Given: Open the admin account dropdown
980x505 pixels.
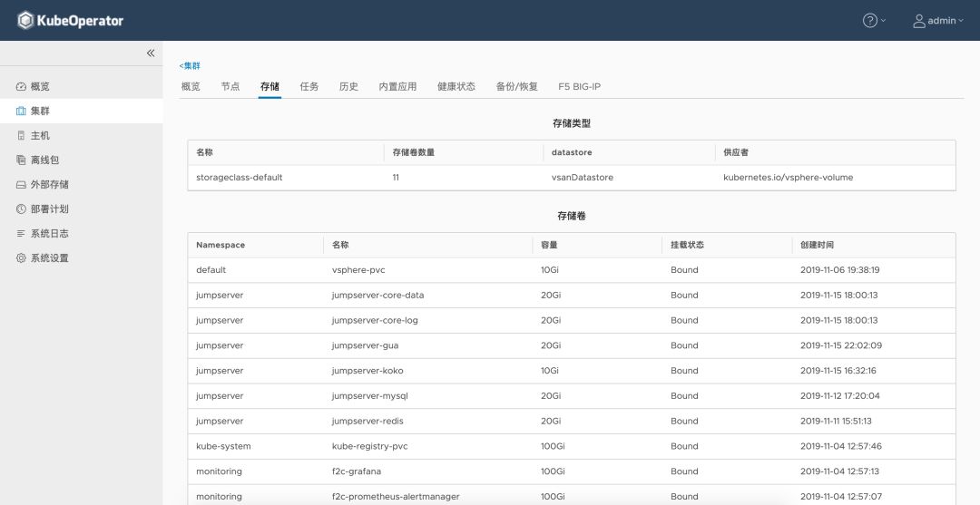Looking at the screenshot, I should [x=938, y=21].
